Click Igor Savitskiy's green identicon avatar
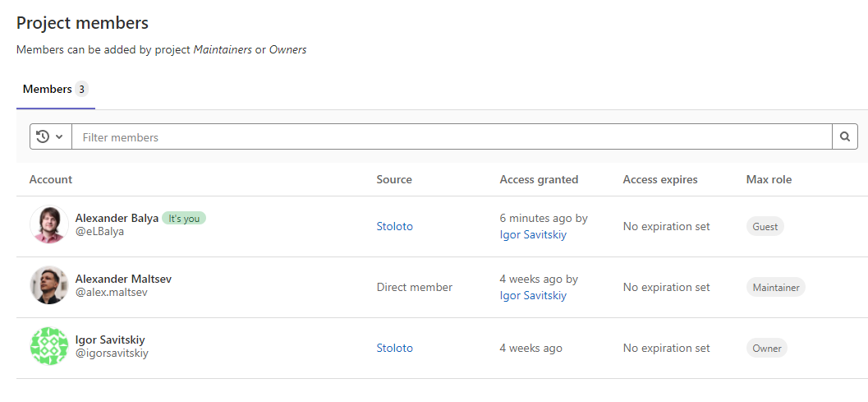Viewport: 868px width, 402px height. 48,346
